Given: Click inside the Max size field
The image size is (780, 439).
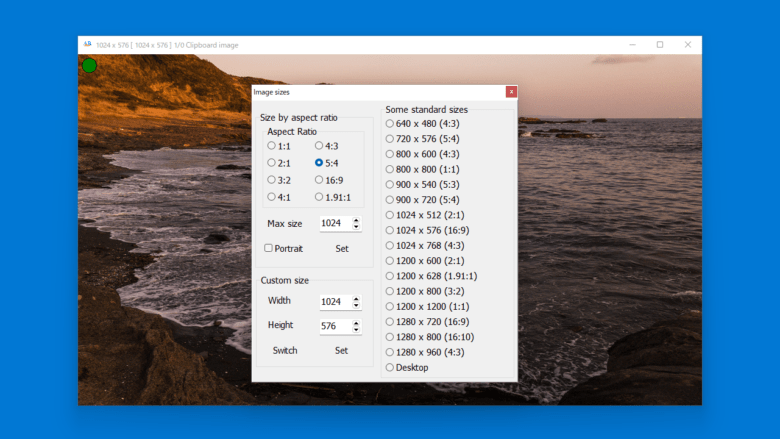Looking at the screenshot, I should click(x=335, y=224).
